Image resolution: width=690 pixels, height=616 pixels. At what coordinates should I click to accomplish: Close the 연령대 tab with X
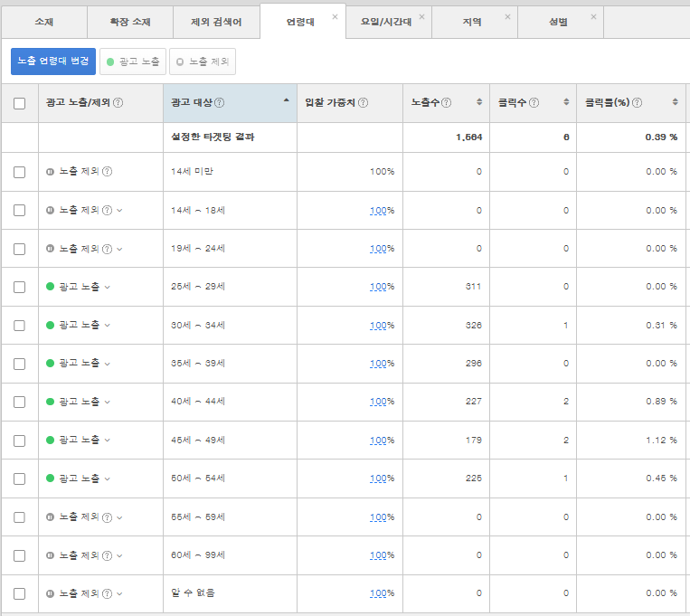pyautogui.click(x=335, y=16)
